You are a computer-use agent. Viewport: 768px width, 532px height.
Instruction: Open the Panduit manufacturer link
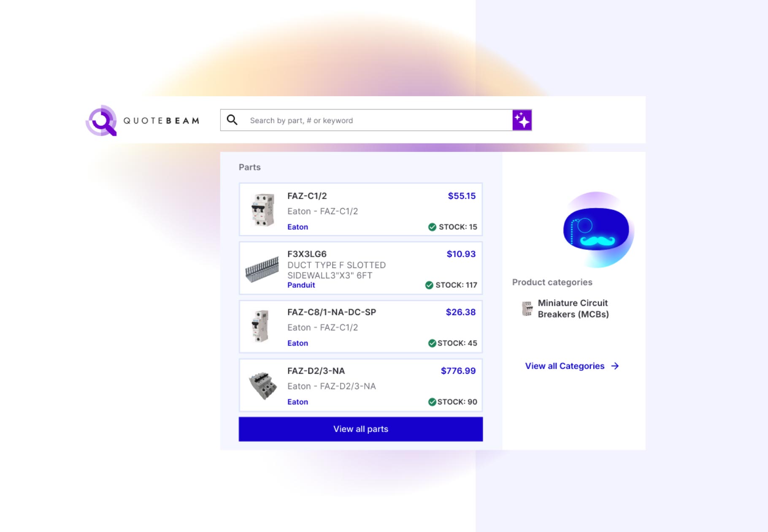pos(301,285)
